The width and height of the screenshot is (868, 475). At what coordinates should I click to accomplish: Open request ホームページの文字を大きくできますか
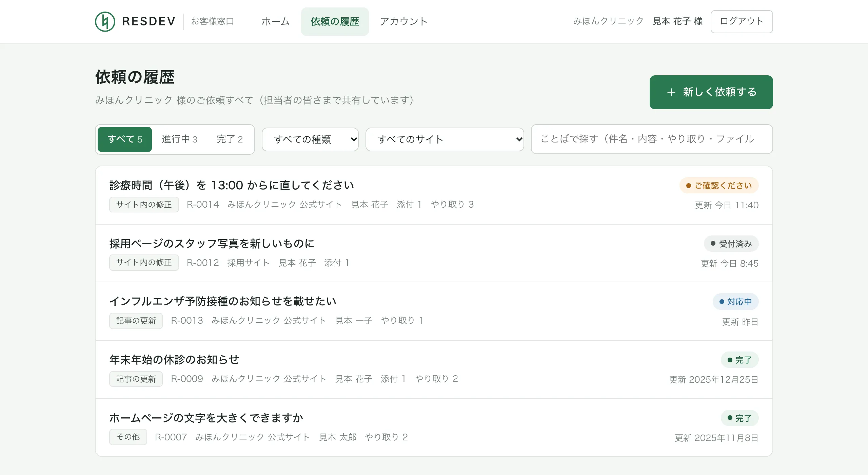pyautogui.click(x=434, y=427)
